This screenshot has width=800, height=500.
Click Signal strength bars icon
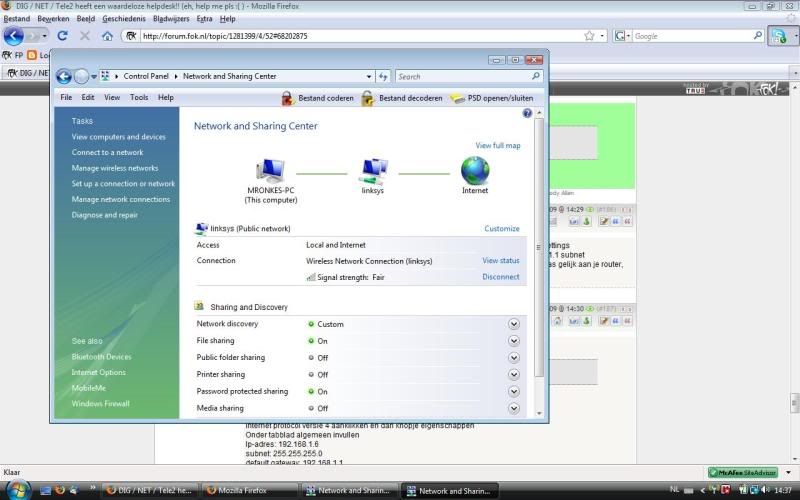311,277
